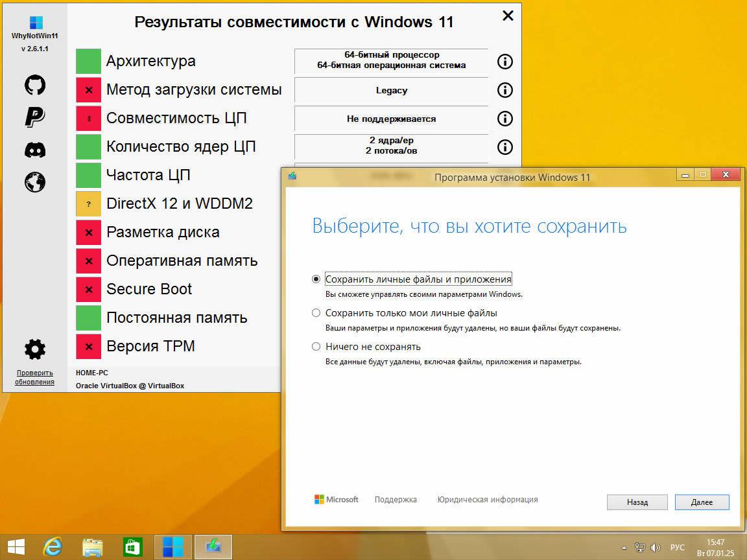Open the Windows Start button
Screen dimensions: 747x560
(14, 546)
